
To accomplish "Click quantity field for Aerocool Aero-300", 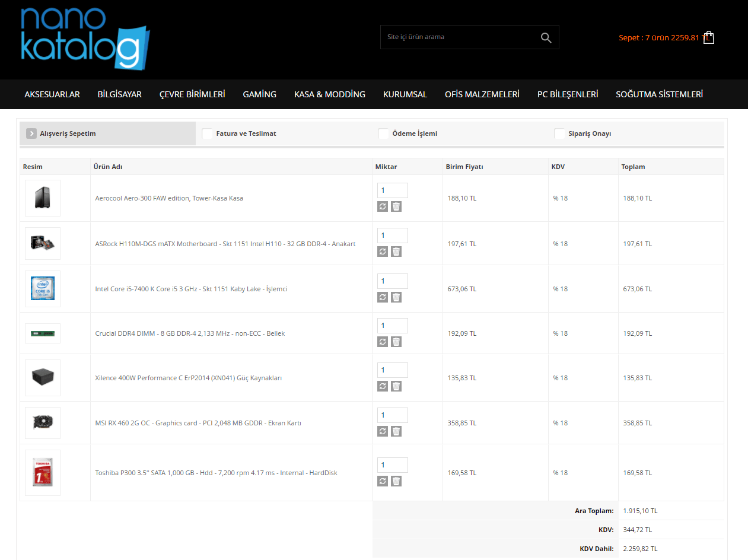I will tap(393, 190).
